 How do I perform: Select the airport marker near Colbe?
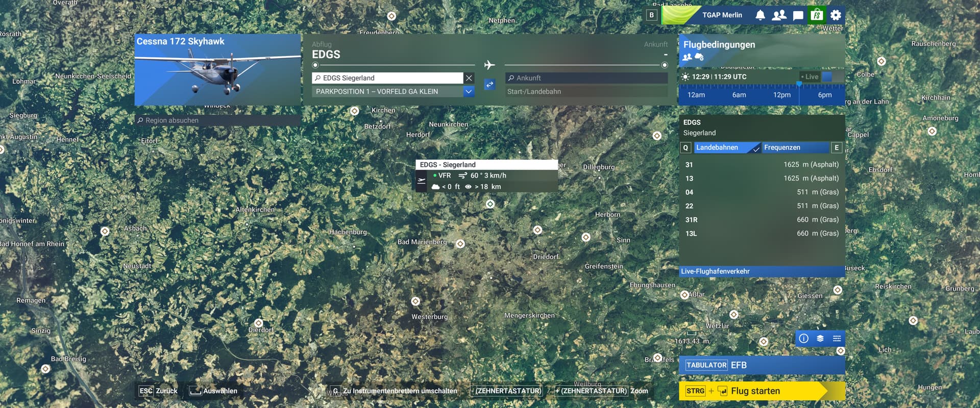[881, 61]
